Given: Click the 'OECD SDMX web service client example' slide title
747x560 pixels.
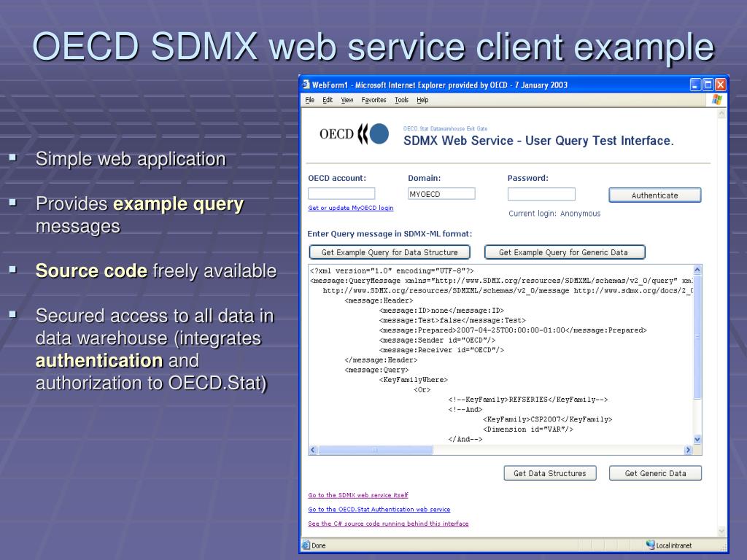Looking at the screenshot, I should [x=373, y=47].
